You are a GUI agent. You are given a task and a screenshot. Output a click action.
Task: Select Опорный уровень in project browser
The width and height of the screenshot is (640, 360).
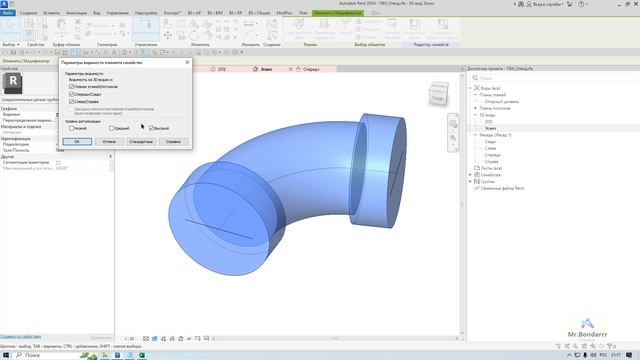[x=502, y=102]
